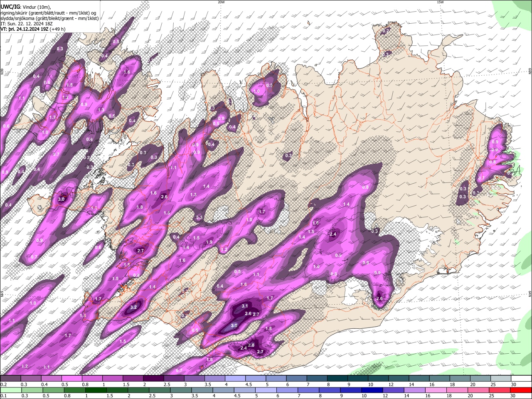Click snow scale swatch between 2 and 2.5
532x399 pixels.
(x=153, y=379)
